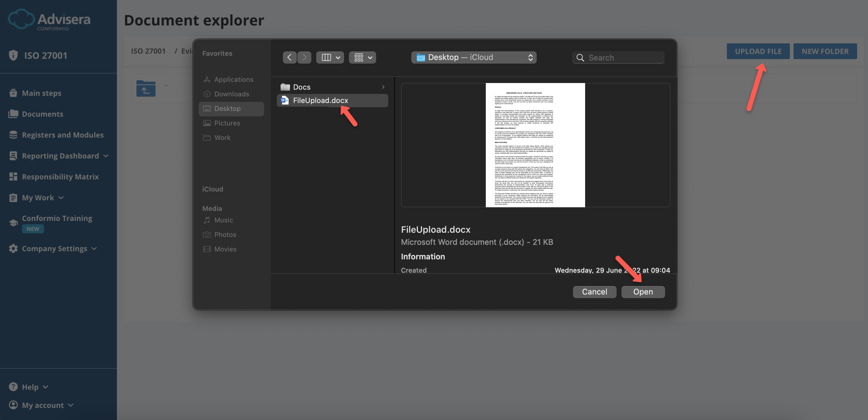The width and height of the screenshot is (868, 420).
Task: Open the Pictures favorite in file dialog
Action: (227, 123)
